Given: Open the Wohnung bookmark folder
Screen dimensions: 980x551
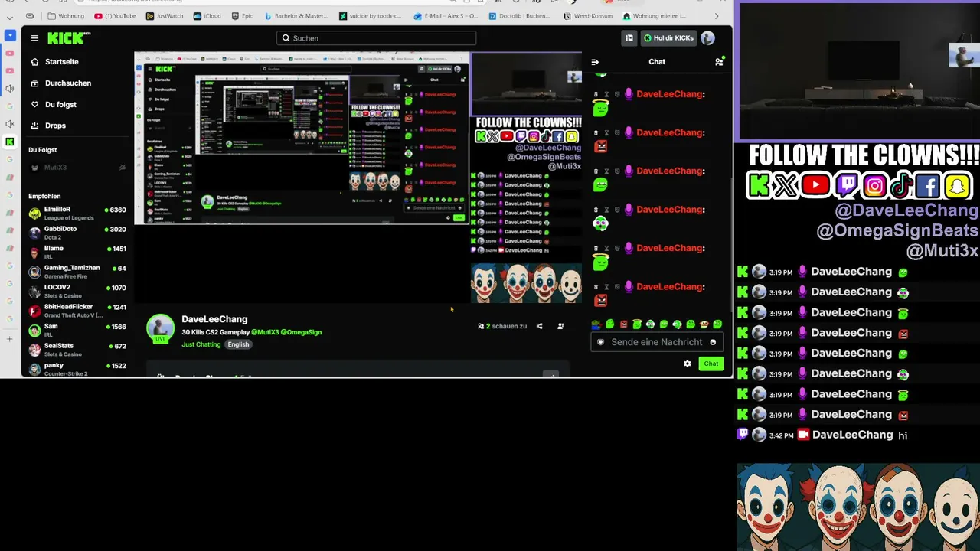Looking at the screenshot, I should pyautogui.click(x=67, y=16).
